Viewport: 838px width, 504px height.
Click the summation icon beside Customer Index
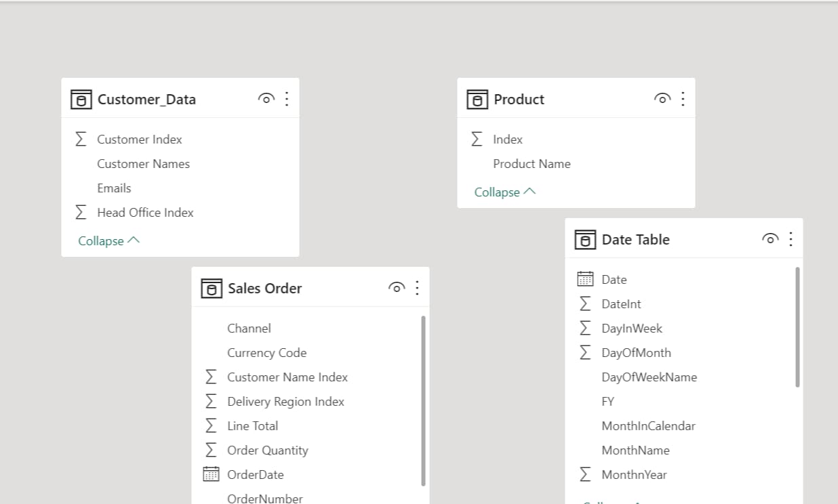click(81, 139)
